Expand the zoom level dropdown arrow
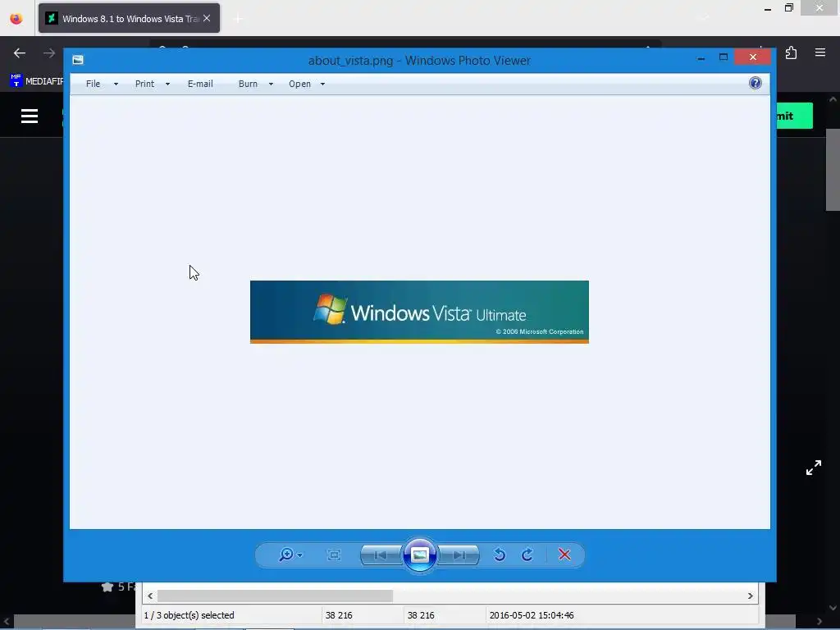This screenshot has height=630, width=840. (x=299, y=555)
